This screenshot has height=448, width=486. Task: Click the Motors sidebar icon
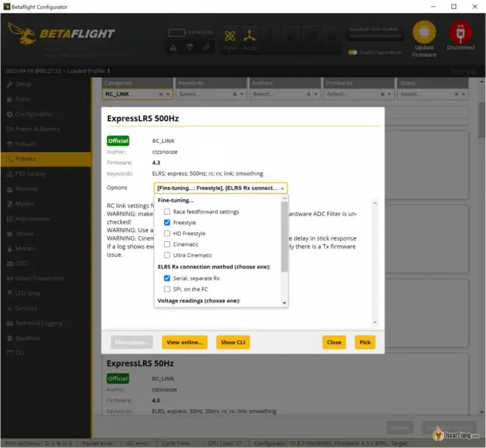point(10,249)
